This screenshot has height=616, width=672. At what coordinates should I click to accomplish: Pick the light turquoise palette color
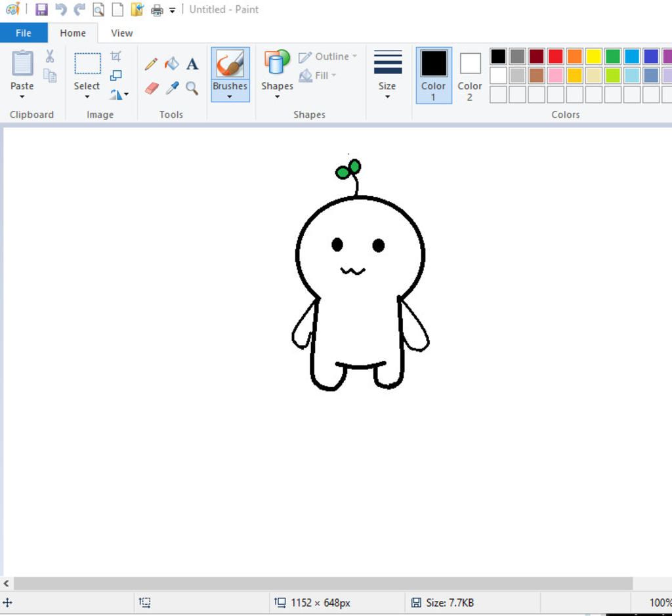click(x=632, y=75)
